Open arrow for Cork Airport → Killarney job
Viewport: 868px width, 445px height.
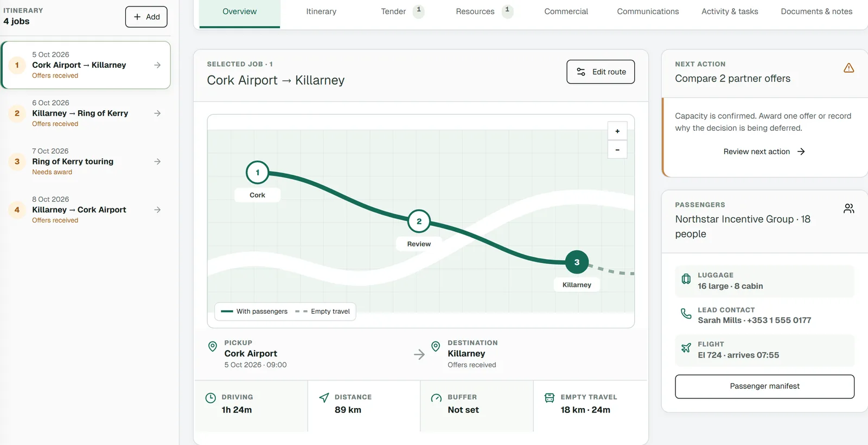click(x=157, y=65)
